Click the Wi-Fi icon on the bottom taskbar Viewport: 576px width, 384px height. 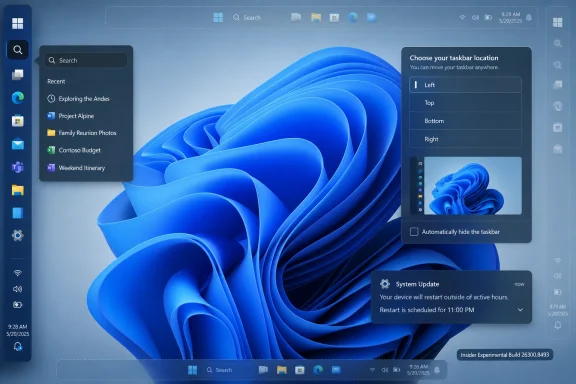click(x=372, y=370)
